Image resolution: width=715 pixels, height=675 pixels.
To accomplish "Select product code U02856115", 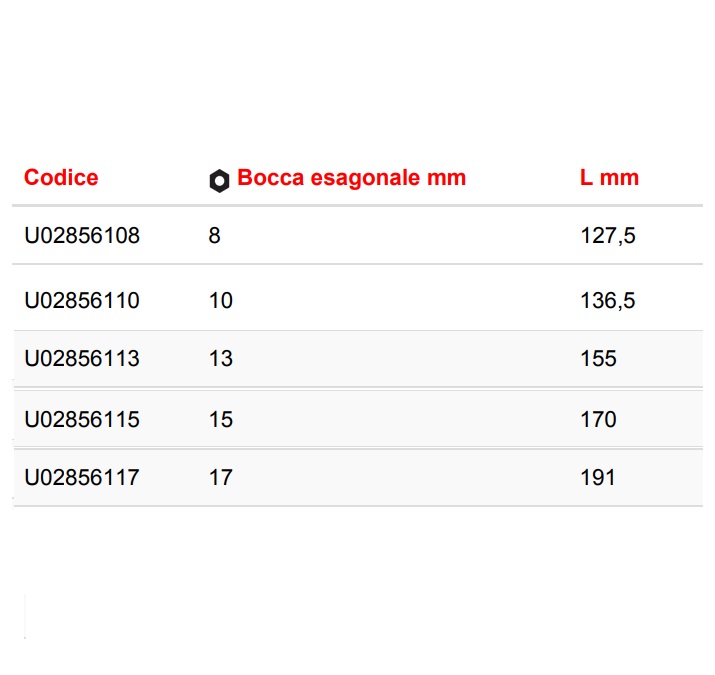I will coord(82,419).
